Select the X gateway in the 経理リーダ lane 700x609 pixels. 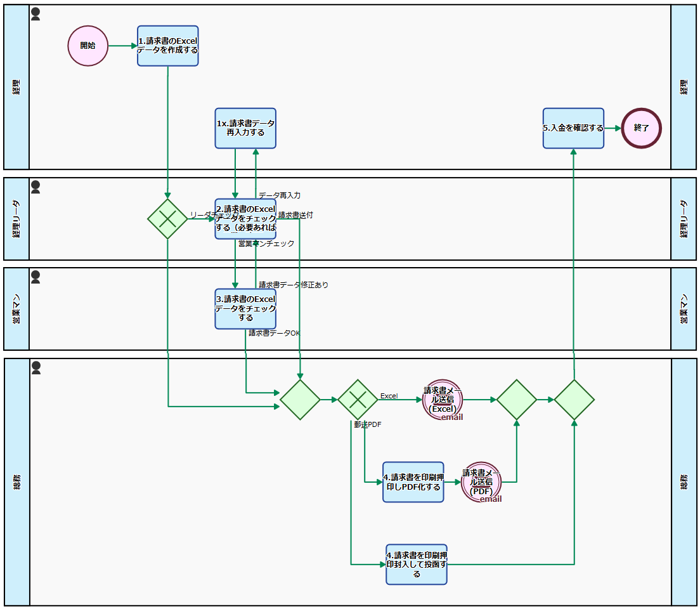167,219
